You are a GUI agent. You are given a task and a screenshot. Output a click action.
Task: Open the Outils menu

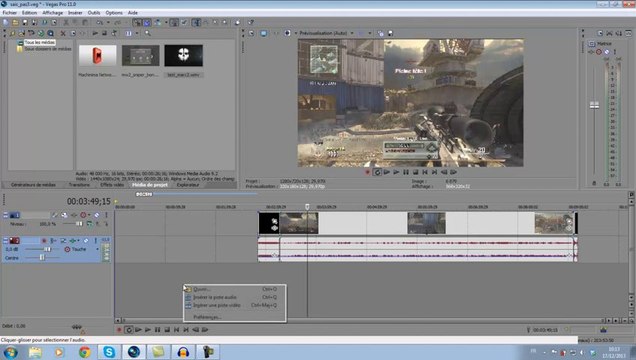94,13
